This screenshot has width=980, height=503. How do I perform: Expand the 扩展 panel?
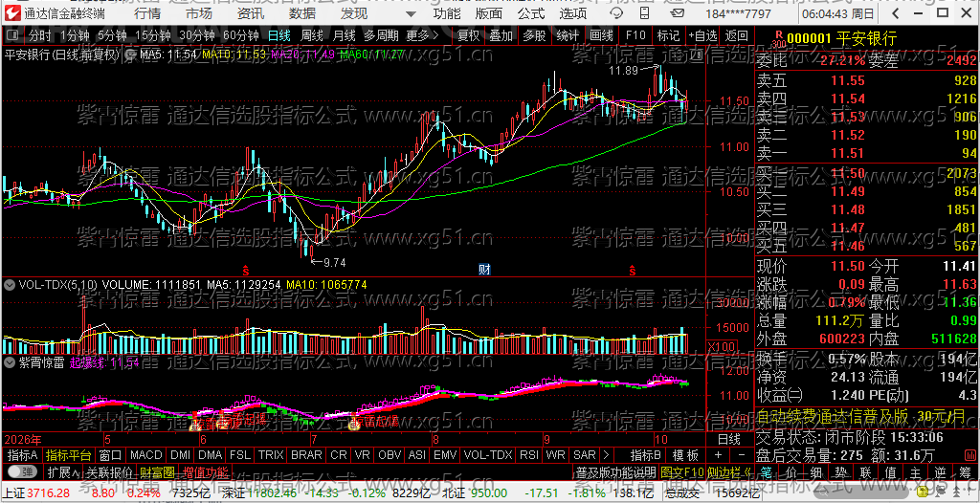coord(63,471)
